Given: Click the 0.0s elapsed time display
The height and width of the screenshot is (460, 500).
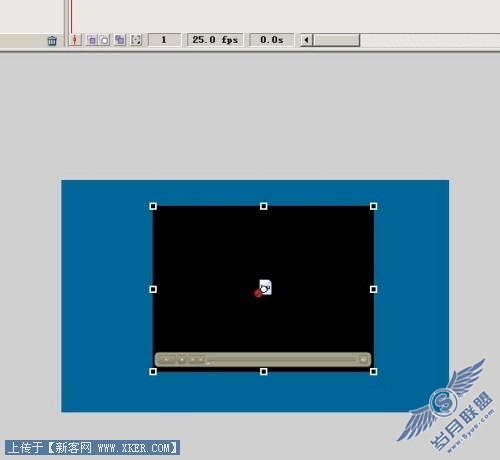Looking at the screenshot, I should 271,40.
